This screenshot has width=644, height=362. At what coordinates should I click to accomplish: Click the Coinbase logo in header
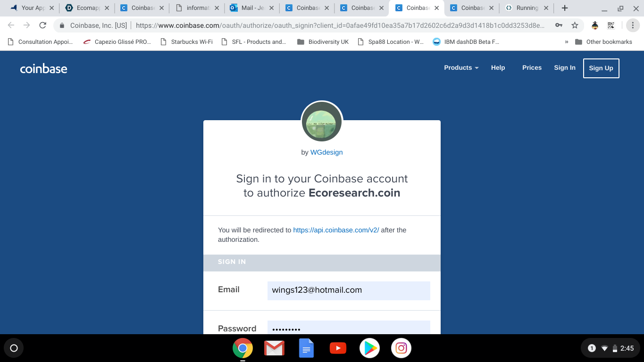[x=43, y=69]
